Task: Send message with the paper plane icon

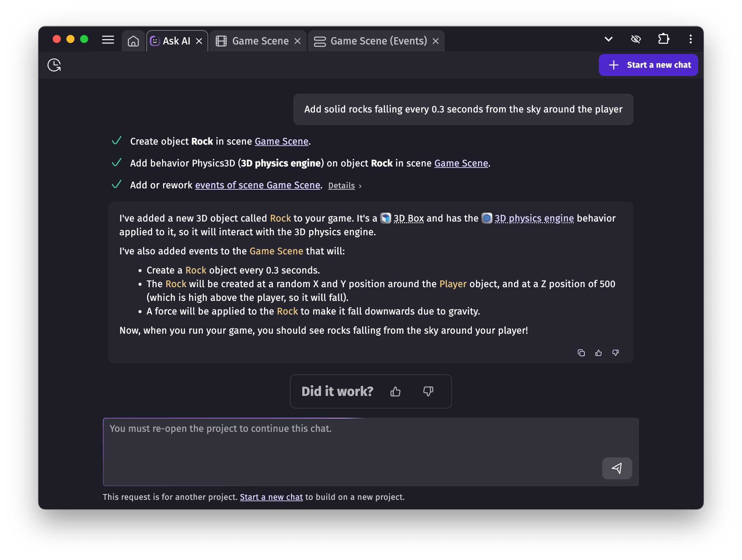Action: [617, 468]
